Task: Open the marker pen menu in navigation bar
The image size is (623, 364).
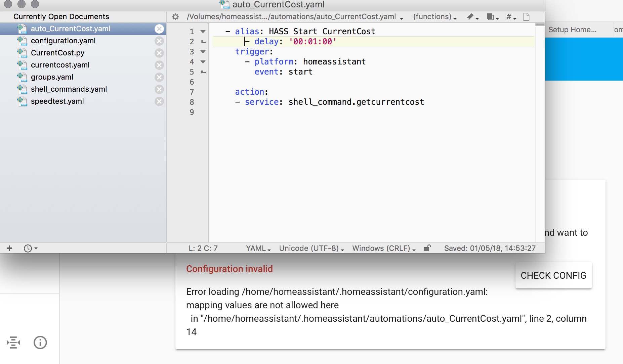Action: tap(472, 17)
